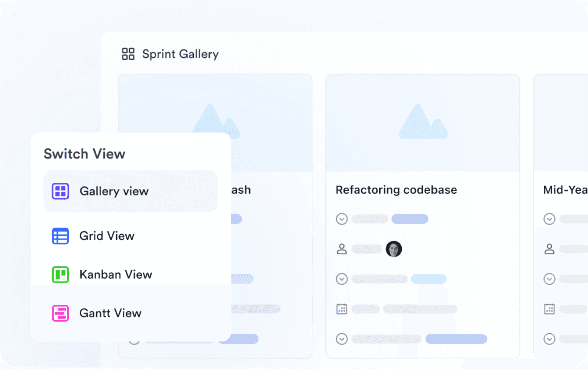Expand the top chevron in Refactoring codebase card

(342, 219)
